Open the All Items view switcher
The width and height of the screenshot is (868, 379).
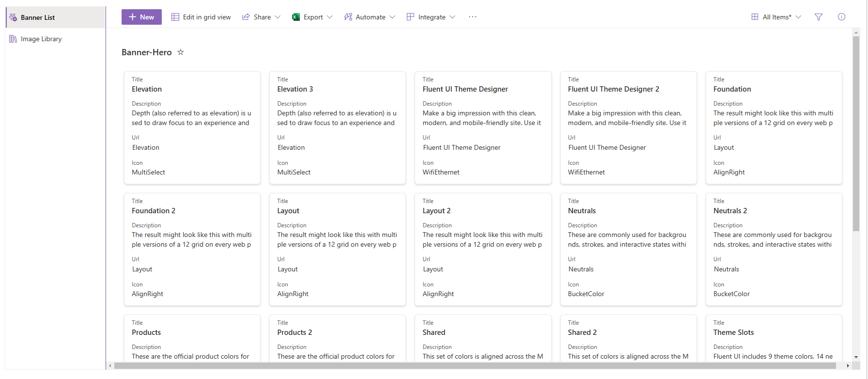776,17
